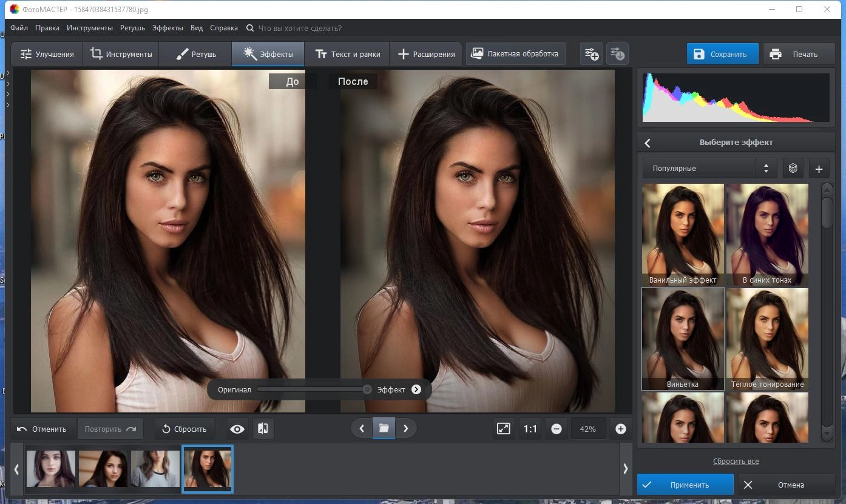Apply the effect with Применить
Image resolution: width=846 pixels, height=504 pixels.
click(x=685, y=485)
